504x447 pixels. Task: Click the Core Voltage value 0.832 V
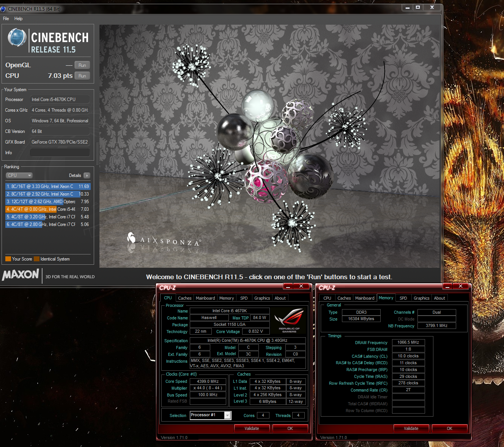coord(256,332)
